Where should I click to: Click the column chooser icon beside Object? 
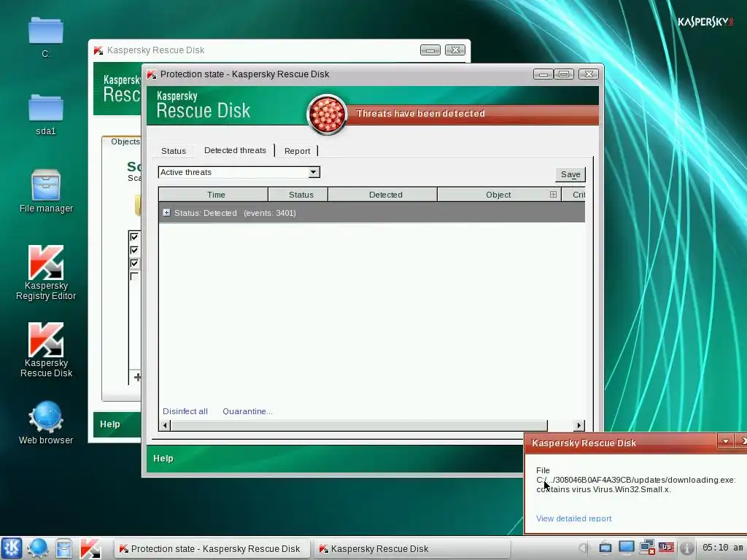tap(553, 194)
